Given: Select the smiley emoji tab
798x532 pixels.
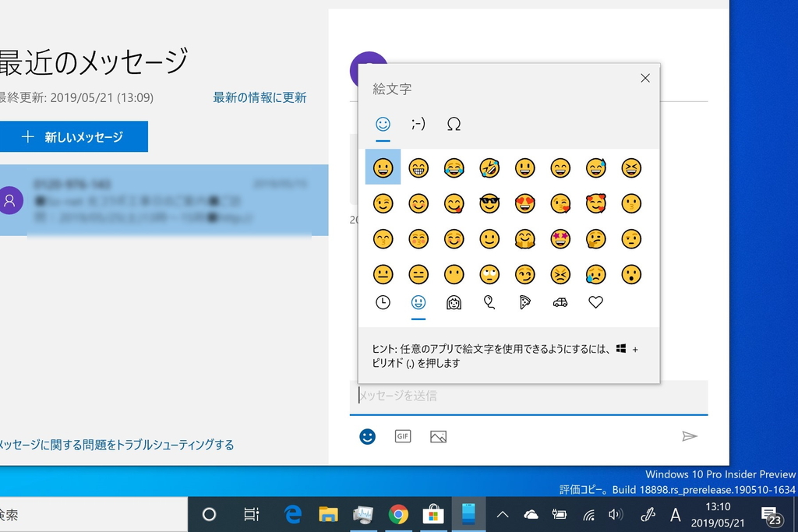Looking at the screenshot, I should point(383,123).
